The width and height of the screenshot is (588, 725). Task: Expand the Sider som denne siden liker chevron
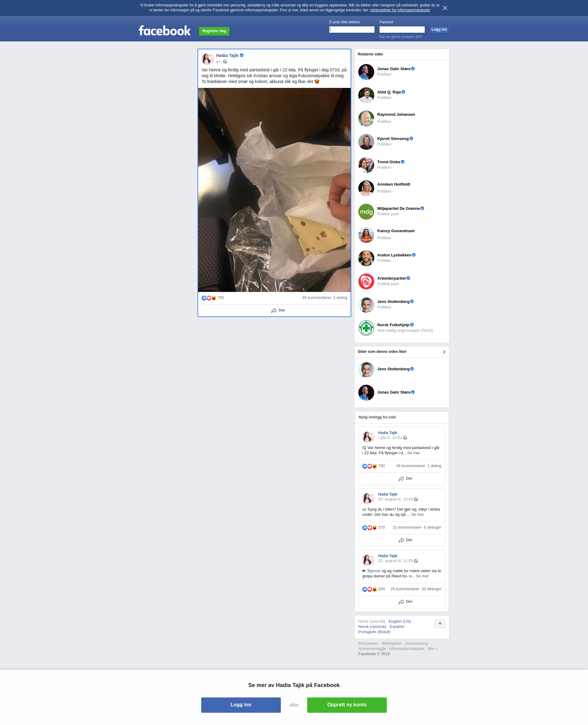click(x=444, y=352)
